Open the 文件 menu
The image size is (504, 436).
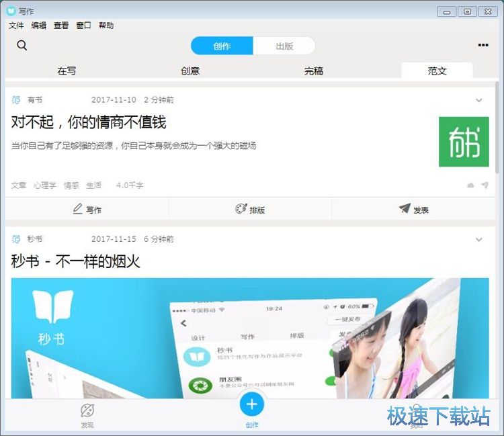16,26
